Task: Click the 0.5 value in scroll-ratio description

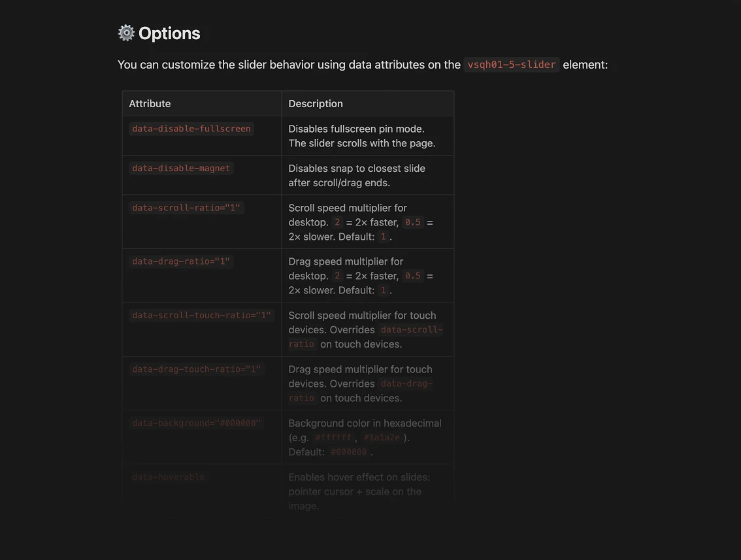Action: pyautogui.click(x=412, y=222)
